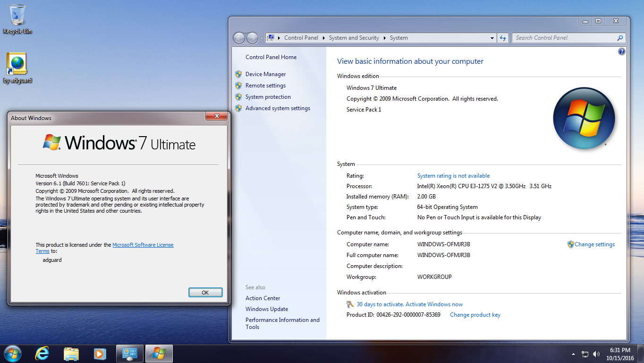Open the Start menu orb
Screen dimensions: 644x363
coord(13,354)
